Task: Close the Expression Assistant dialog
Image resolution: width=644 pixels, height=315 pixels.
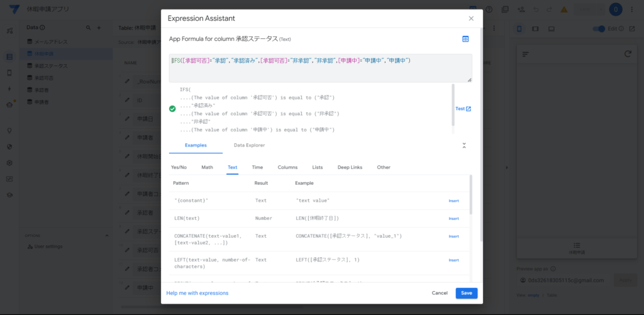Action: [471, 18]
